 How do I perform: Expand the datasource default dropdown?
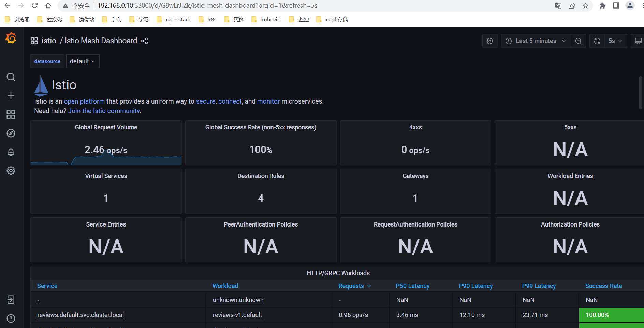[x=83, y=61]
